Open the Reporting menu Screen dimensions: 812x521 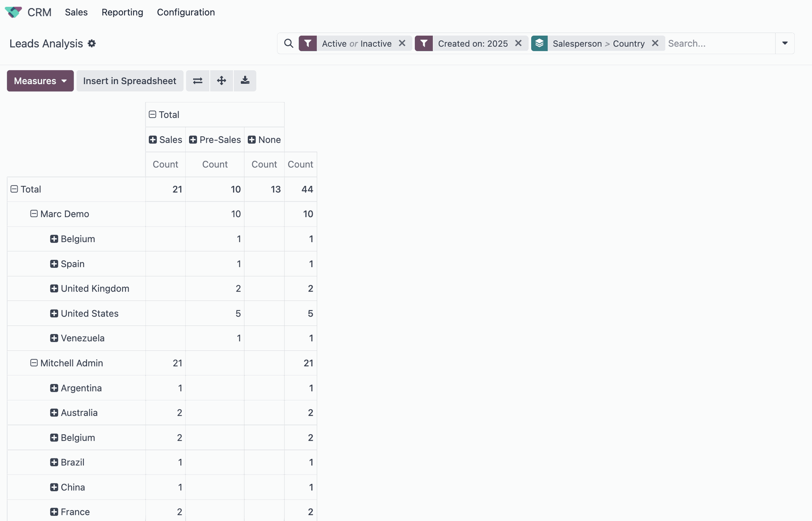tap(122, 12)
